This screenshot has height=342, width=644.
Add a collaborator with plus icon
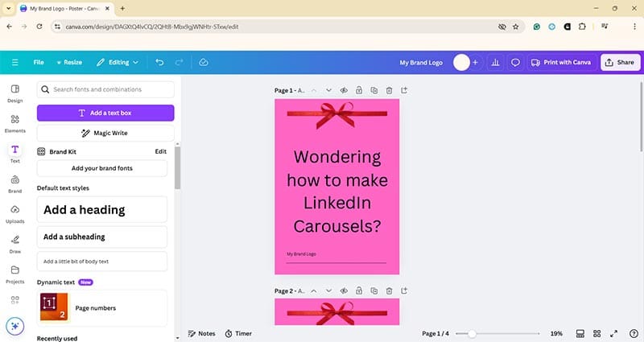pyautogui.click(x=475, y=63)
